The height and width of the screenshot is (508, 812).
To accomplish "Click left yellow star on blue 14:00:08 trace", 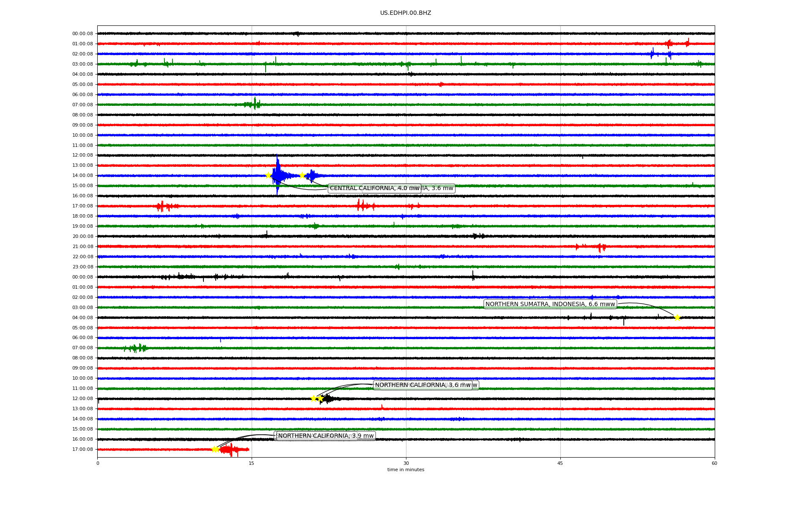I will 268,175.
